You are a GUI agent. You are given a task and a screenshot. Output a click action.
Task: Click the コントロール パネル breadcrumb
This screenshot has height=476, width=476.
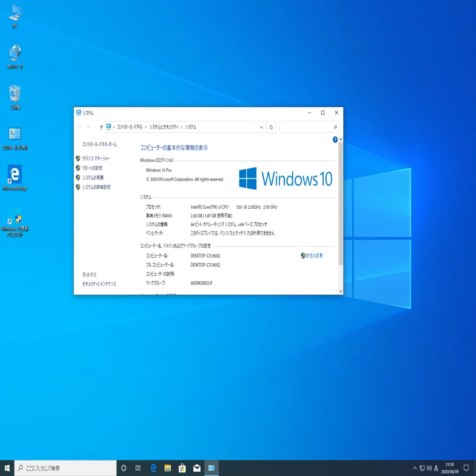click(x=129, y=127)
